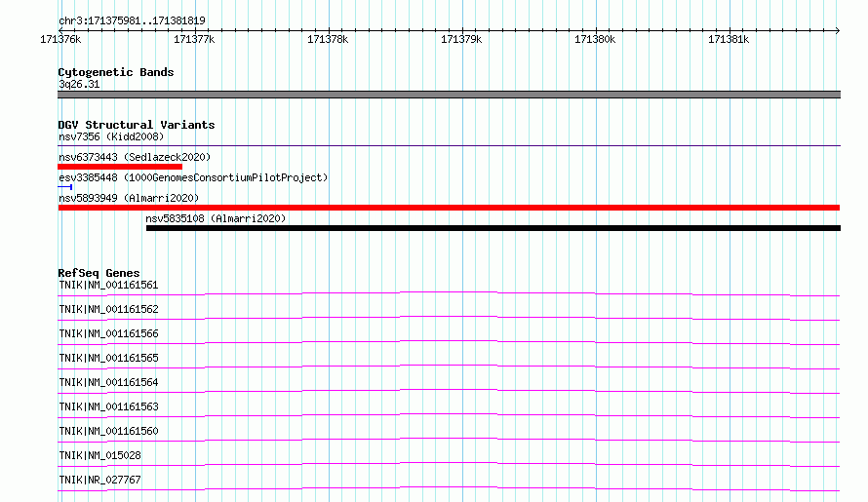Open transcript TNIK|NR_027767
868x502 pixels.
(x=99, y=480)
